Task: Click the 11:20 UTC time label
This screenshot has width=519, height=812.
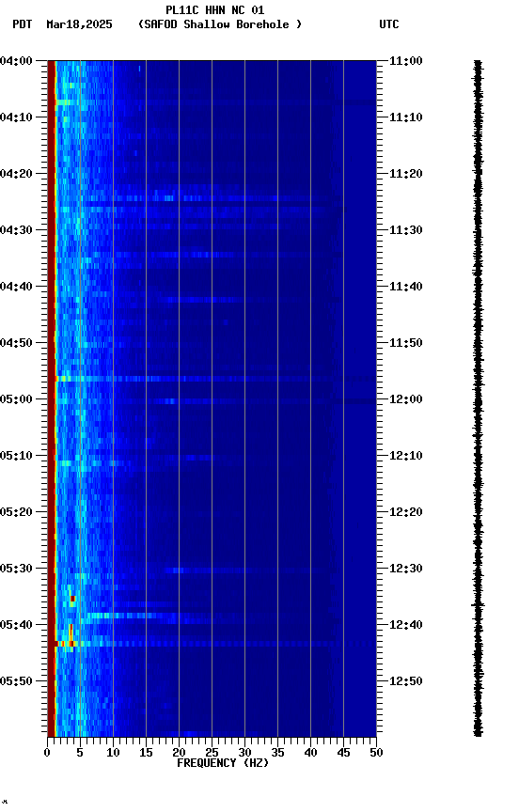Action: coord(406,174)
